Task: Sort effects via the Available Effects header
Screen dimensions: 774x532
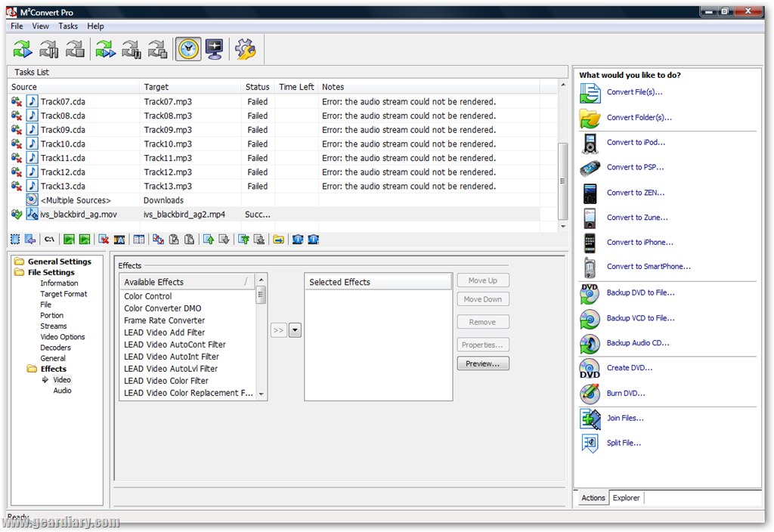Action: pyautogui.click(x=187, y=282)
